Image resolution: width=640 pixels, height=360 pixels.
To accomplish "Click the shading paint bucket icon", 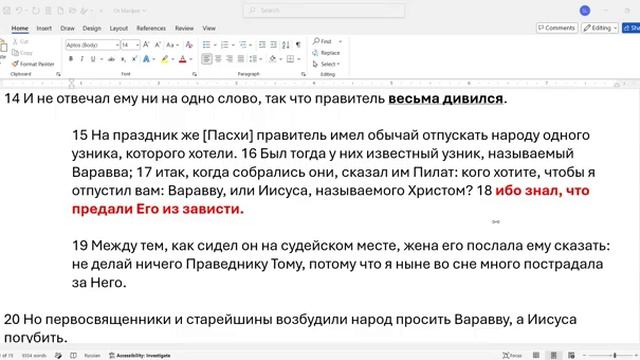I will (272, 59).
